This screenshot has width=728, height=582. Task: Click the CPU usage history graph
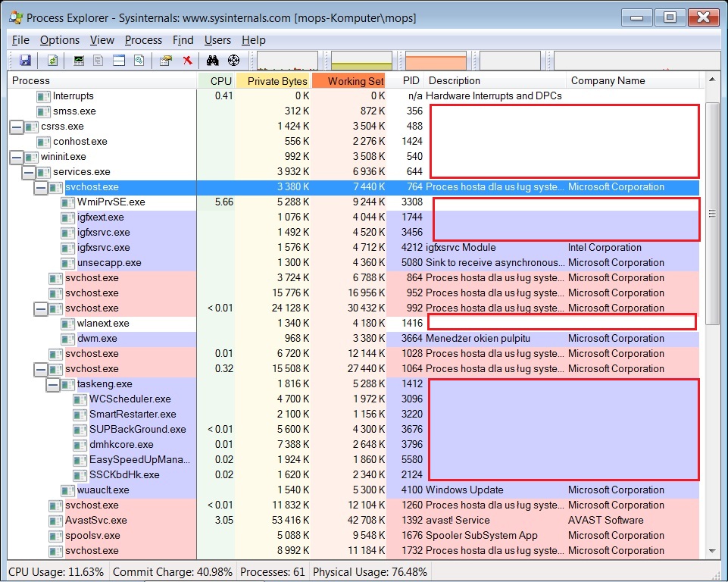(287, 61)
